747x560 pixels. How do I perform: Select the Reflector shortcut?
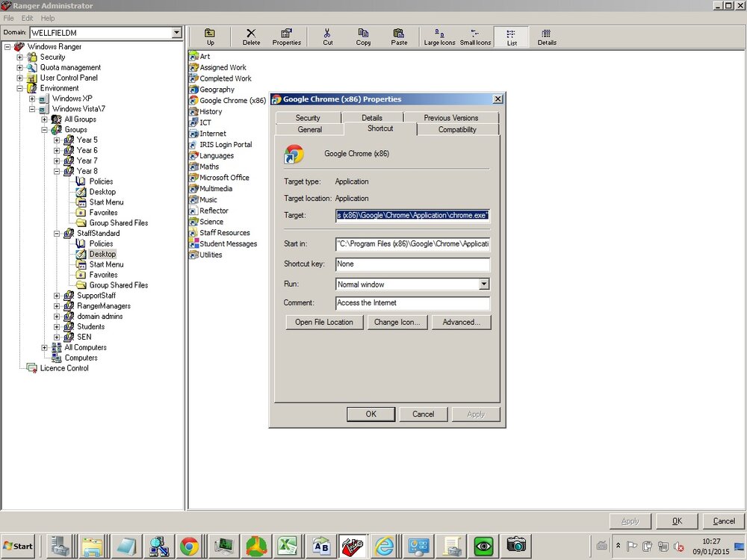208,211
